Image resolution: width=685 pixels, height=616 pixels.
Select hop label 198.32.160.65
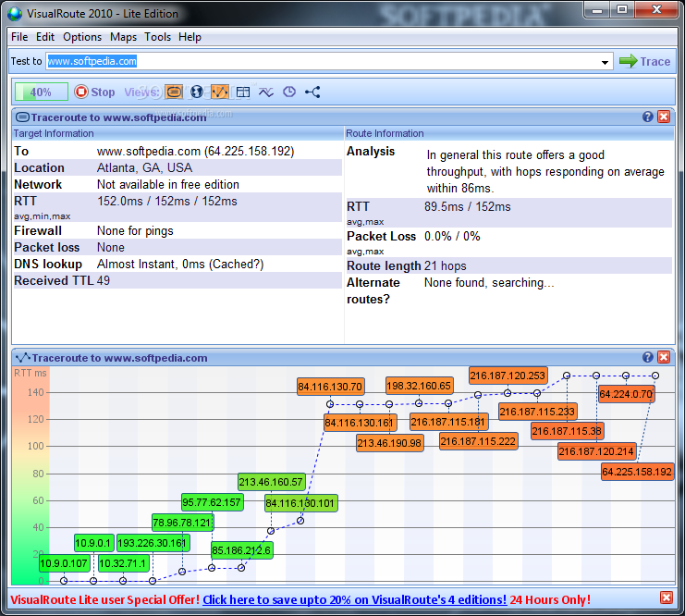tap(419, 386)
